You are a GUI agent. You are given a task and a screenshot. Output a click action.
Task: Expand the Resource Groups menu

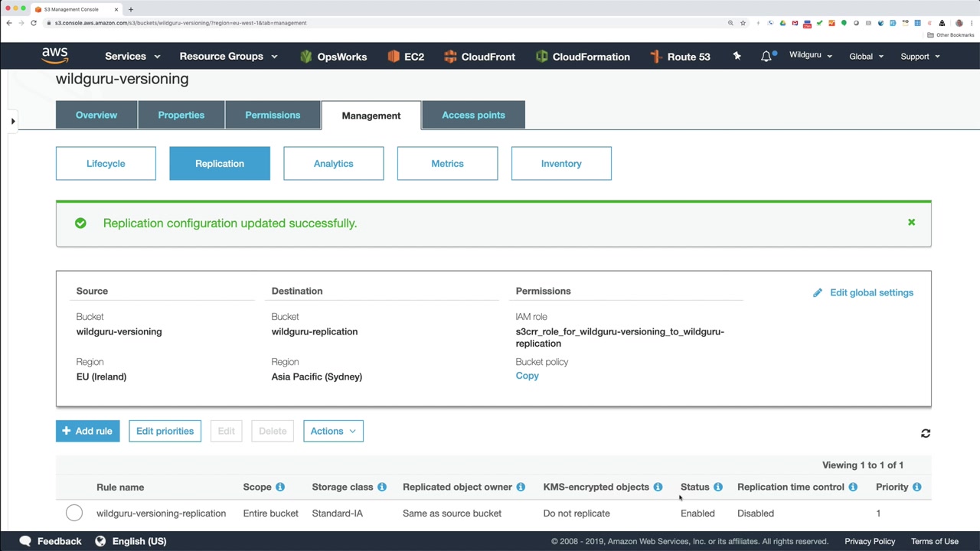(x=228, y=56)
